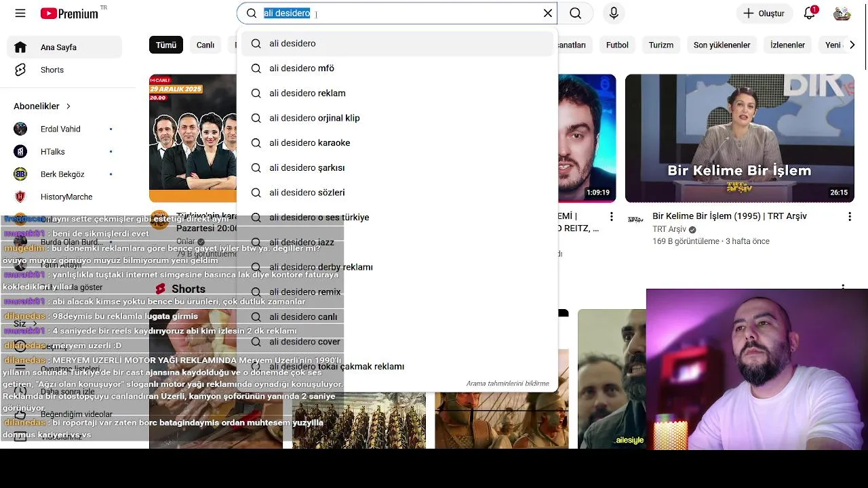Click the YouTube Premium logo
The image size is (868, 488).
pos(69,14)
